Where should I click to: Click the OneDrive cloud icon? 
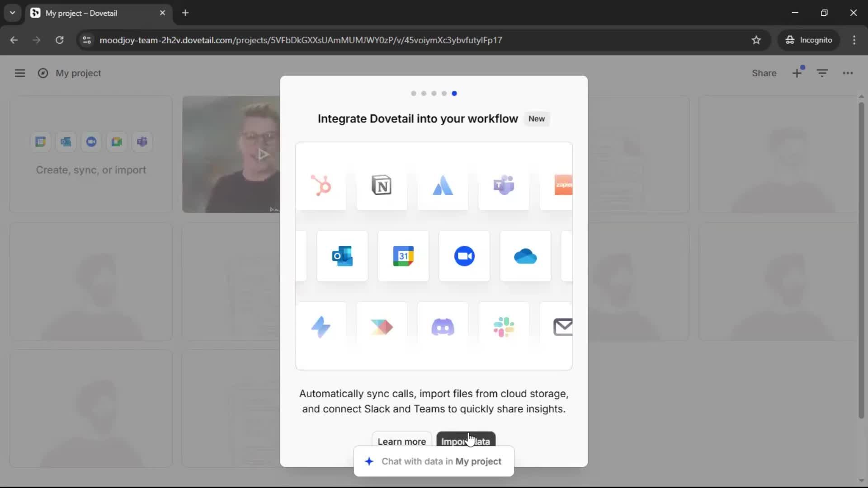click(525, 257)
